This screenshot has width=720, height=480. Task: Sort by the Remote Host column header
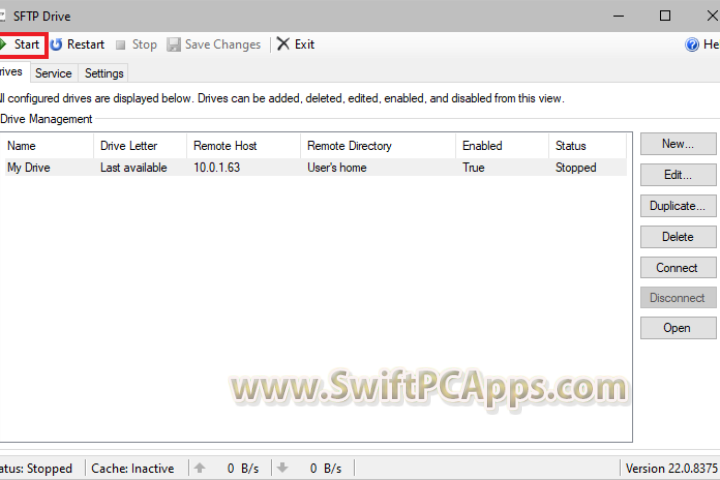click(244, 146)
